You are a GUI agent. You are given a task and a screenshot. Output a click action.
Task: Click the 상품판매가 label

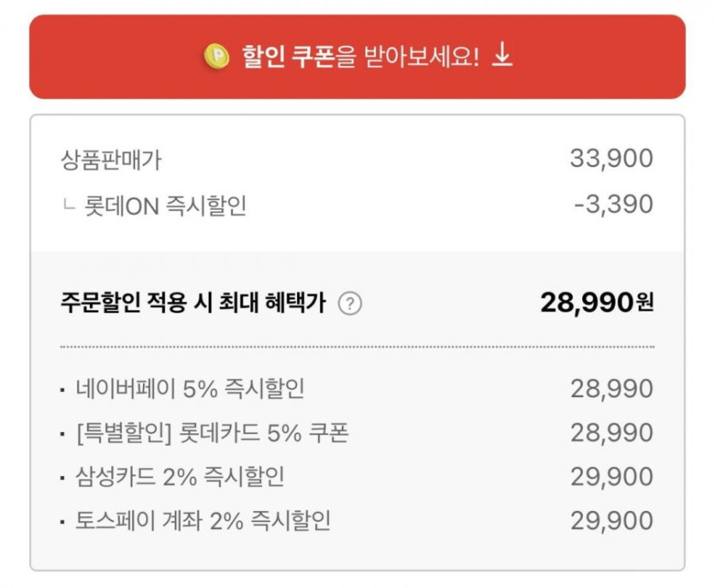[x=111, y=158]
